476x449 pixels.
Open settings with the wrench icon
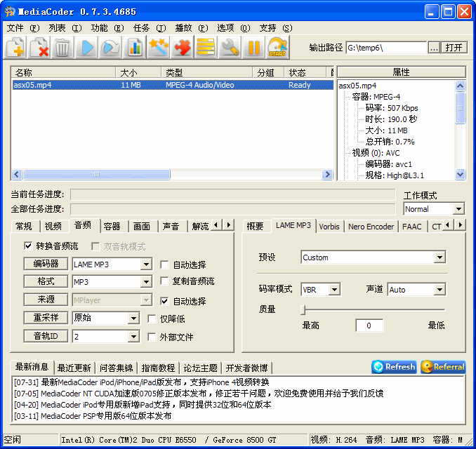coord(230,47)
